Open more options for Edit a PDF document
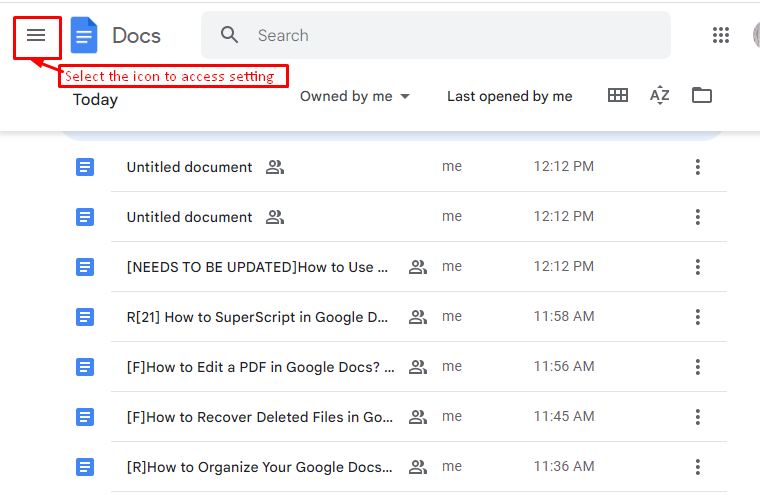Viewport: 760px width, 495px height. [697, 367]
